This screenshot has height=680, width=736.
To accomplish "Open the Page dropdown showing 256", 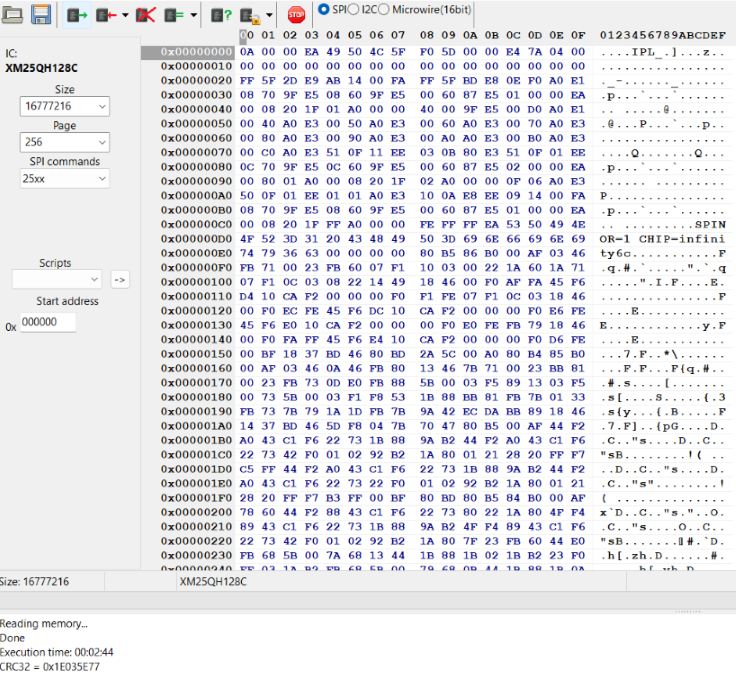I will click(x=65, y=142).
